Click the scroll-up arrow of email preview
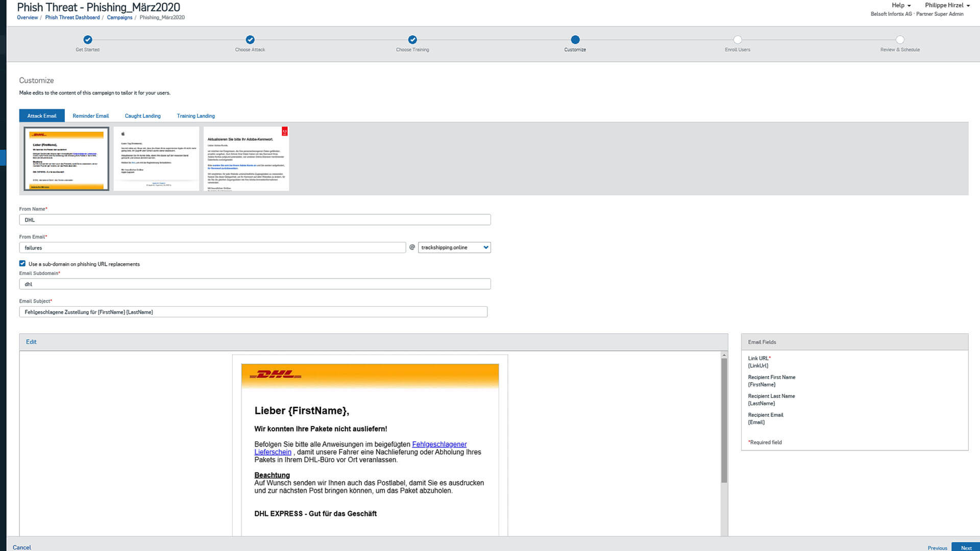 pyautogui.click(x=724, y=355)
